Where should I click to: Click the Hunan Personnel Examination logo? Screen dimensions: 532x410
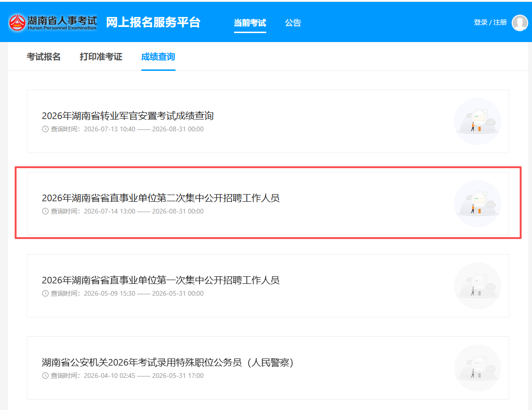tap(52, 22)
